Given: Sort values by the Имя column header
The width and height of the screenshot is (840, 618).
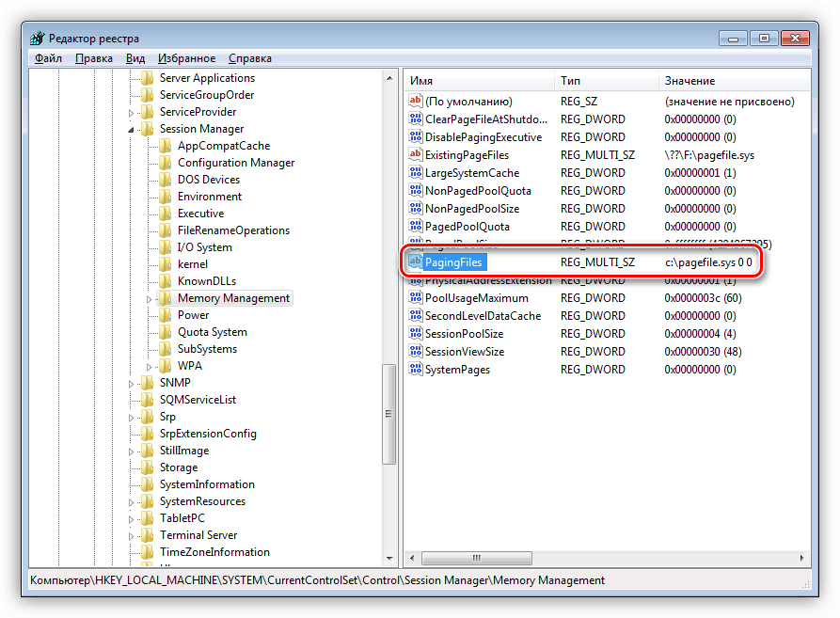Looking at the screenshot, I should coord(480,81).
